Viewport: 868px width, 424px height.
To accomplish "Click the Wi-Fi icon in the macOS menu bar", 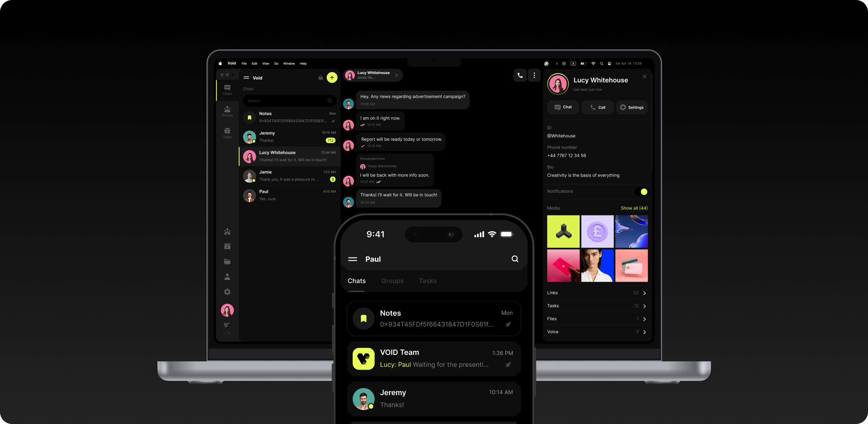I will click(593, 63).
